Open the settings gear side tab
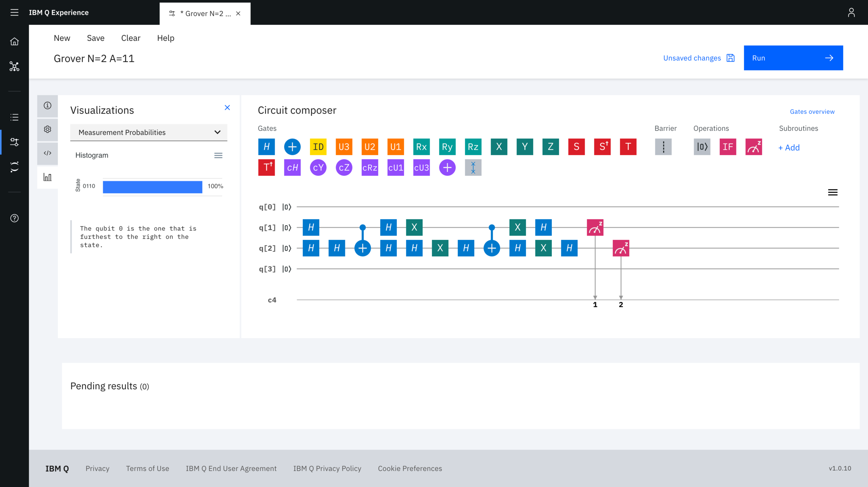 48,129
